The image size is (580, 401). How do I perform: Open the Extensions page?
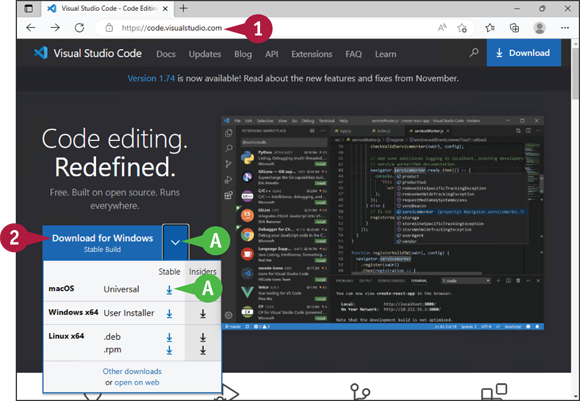point(312,54)
